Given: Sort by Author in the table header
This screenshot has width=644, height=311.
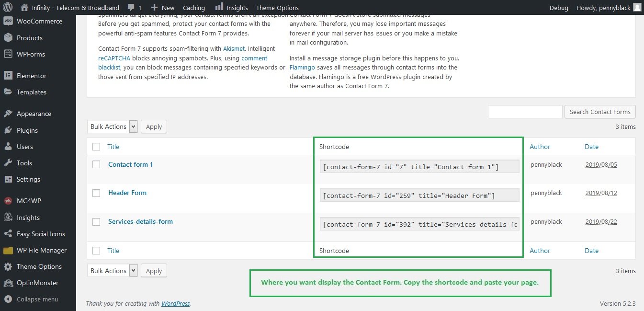Looking at the screenshot, I should click(540, 147).
